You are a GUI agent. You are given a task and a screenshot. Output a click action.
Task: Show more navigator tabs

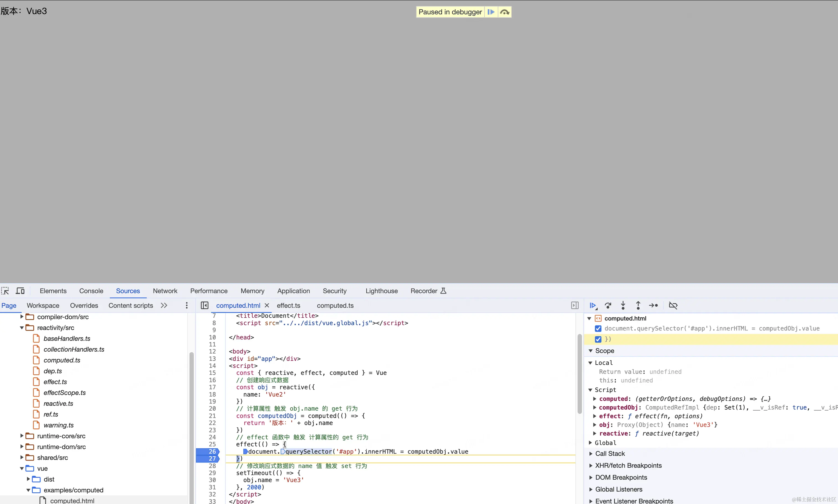164,305
